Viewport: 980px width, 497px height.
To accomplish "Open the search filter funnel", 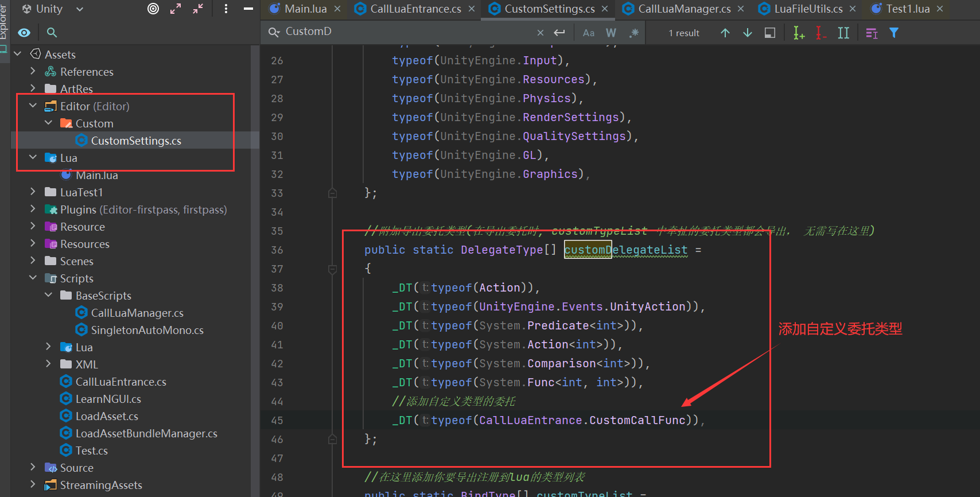I will [894, 33].
